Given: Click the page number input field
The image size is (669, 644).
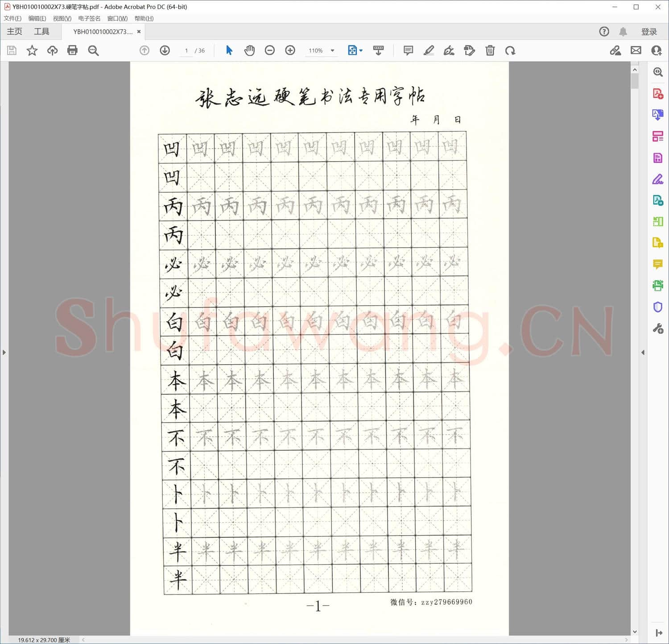Looking at the screenshot, I should (186, 50).
